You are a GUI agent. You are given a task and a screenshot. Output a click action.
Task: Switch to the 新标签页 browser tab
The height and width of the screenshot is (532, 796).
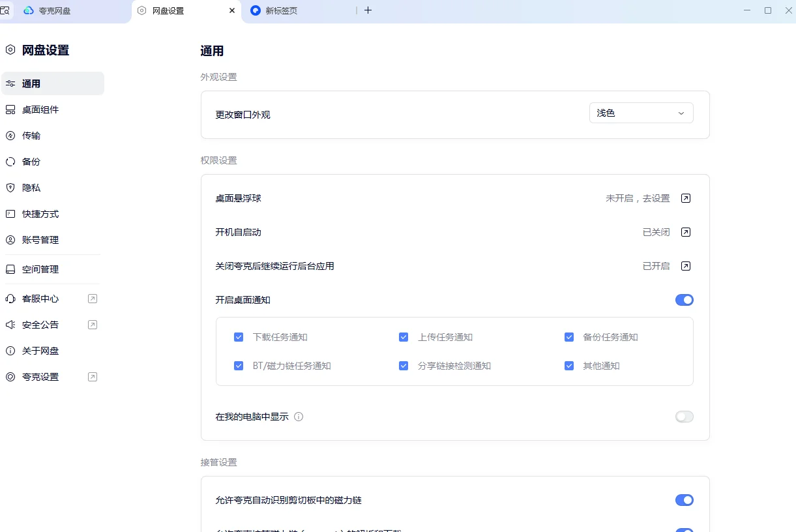click(300, 10)
